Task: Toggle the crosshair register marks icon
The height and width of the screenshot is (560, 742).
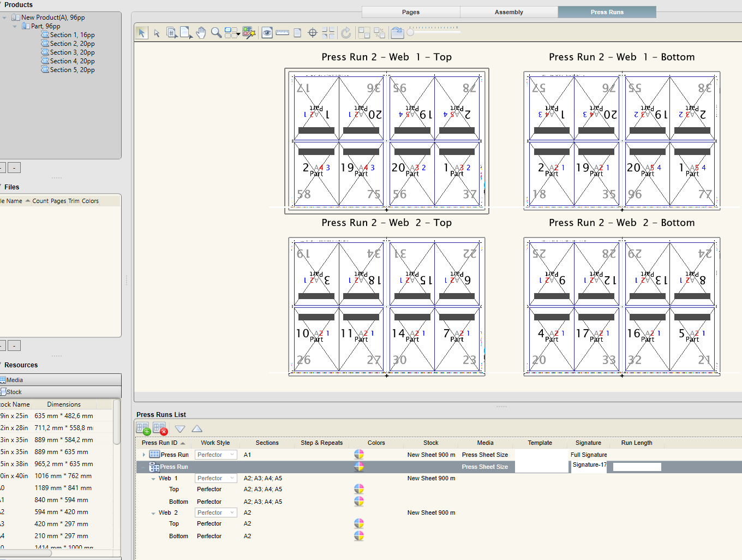Action: [313, 33]
